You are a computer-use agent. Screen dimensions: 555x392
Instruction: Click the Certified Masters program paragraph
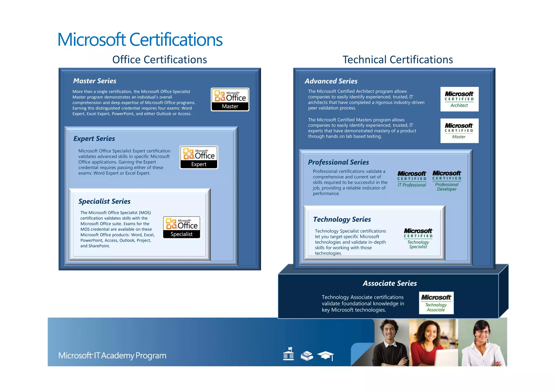click(x=362, y=128)
